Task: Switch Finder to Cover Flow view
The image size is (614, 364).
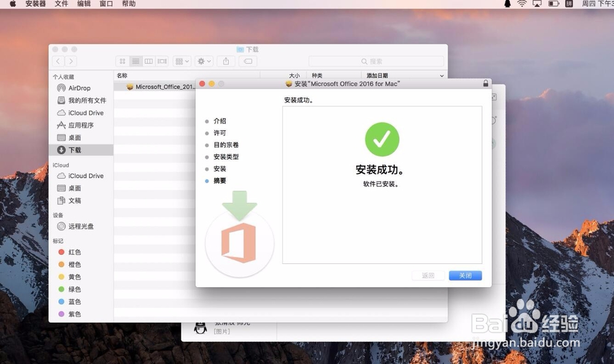Action: point(162,61)
